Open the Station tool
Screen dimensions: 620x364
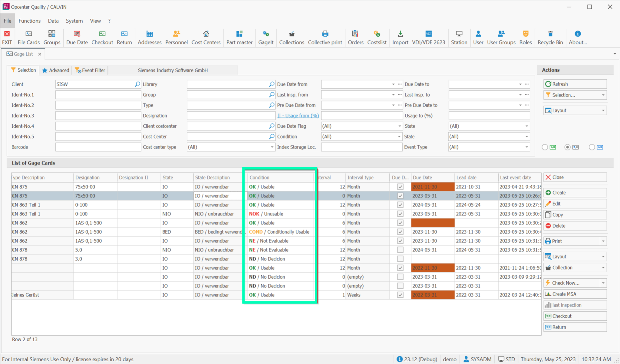[x=459, y=37]
